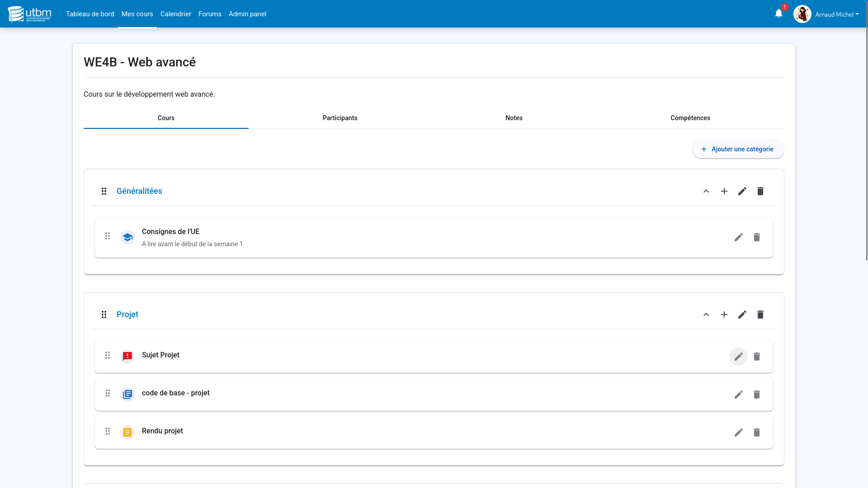Collapse the Généralitées category
The width and height of the screenshot is (868, 488).
706,191
